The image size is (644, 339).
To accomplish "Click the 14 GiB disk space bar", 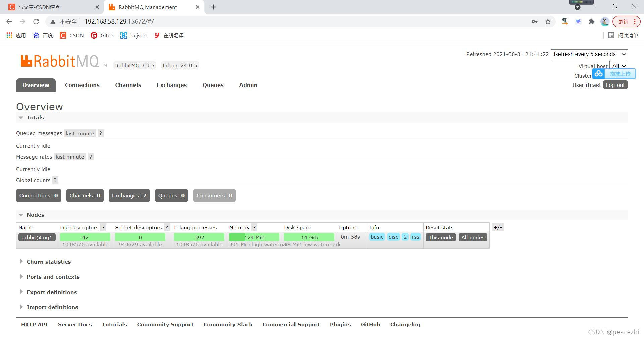I will click(x=309, y=237).
